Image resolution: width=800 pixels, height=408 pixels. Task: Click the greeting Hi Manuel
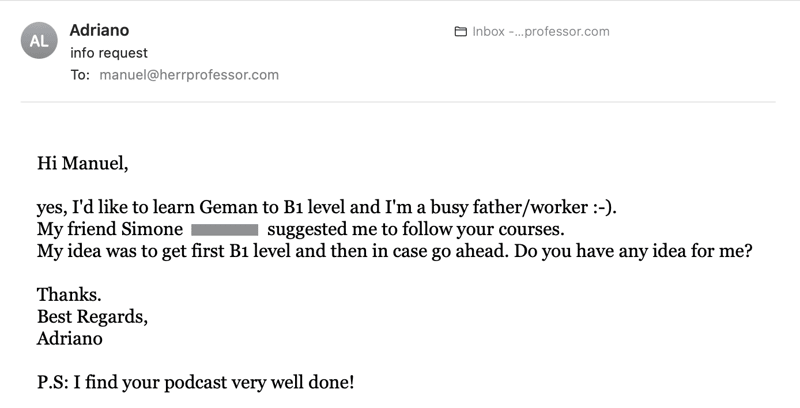click(x=83, y=164)
